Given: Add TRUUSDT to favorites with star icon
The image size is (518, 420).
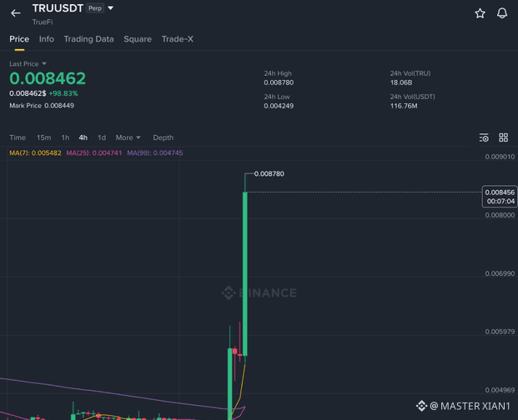Looking at the screenshot, I should (480, 13).
